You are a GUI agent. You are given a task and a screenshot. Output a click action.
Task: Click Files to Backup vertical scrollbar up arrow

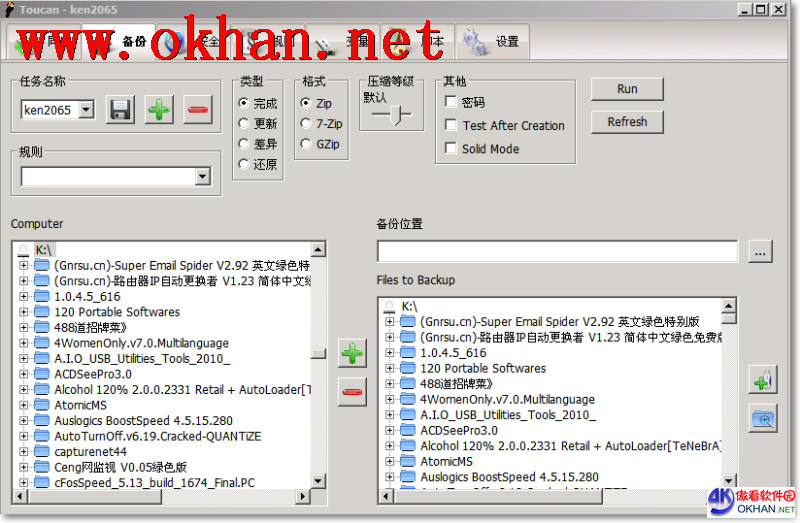729,306
